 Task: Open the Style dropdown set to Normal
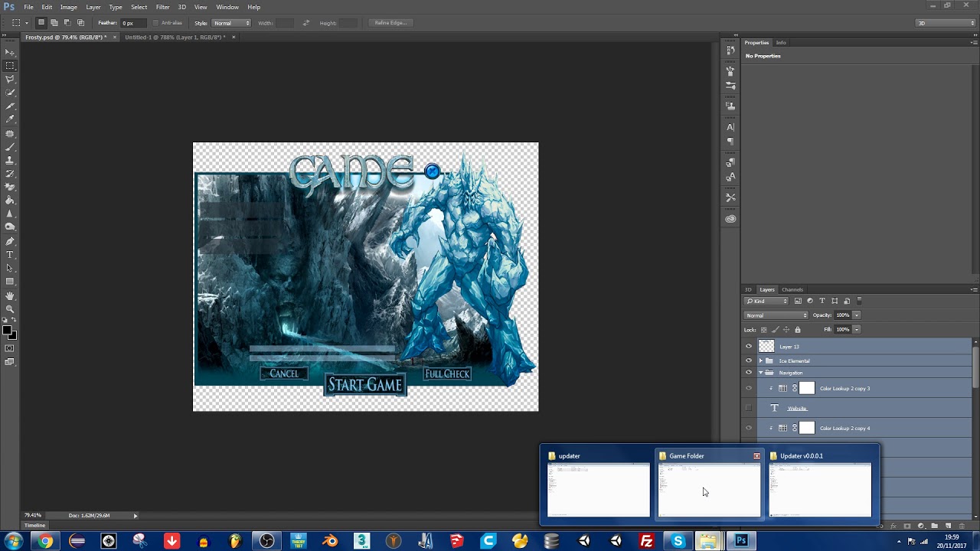point(231,23)
